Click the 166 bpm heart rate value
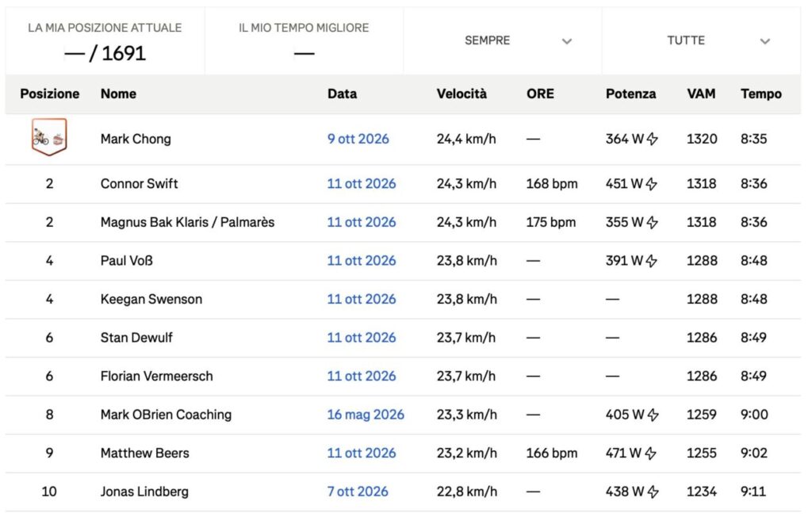Screen dimensions: 812x517 [x=552, y=454]
